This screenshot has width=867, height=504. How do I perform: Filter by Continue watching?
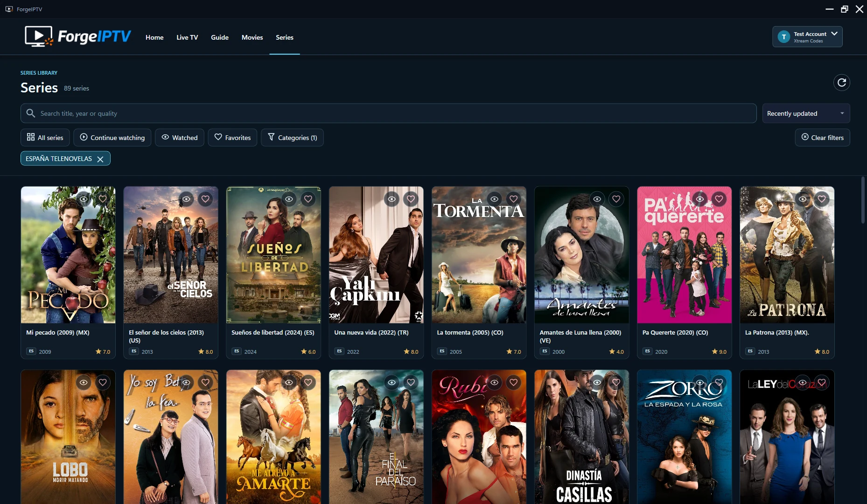(x=112, y=138)
